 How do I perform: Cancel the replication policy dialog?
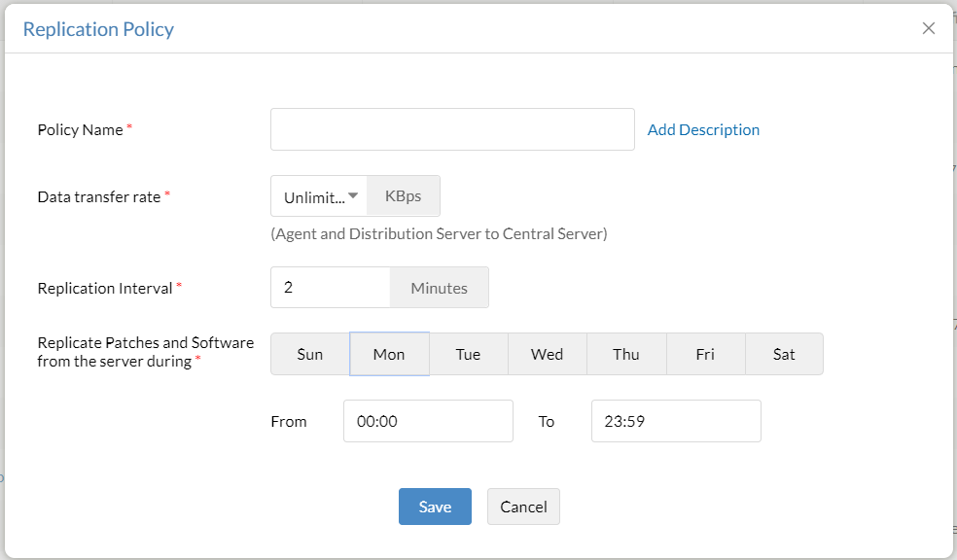[x=523, y=507]
